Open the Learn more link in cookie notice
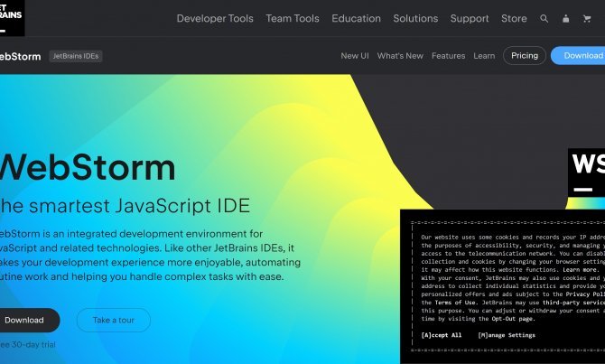This screenshot has width=605, height=364. click(581, 270)
